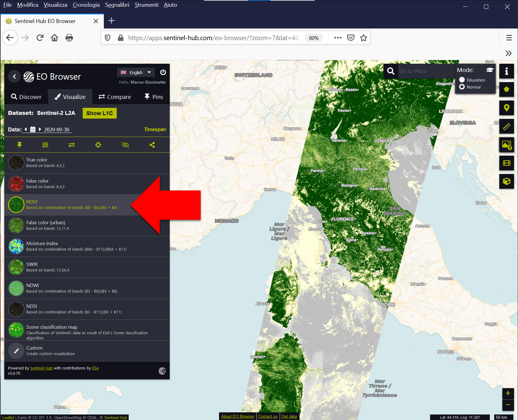Switch to the Visualize tab
518x420 pixels.
click(70, 97)
